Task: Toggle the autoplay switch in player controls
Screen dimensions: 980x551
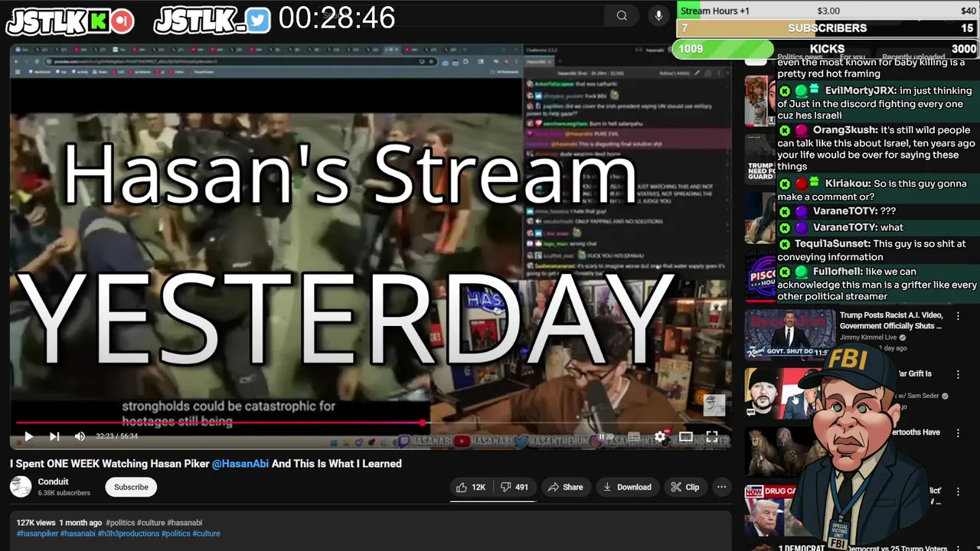Action: (604, 437)
